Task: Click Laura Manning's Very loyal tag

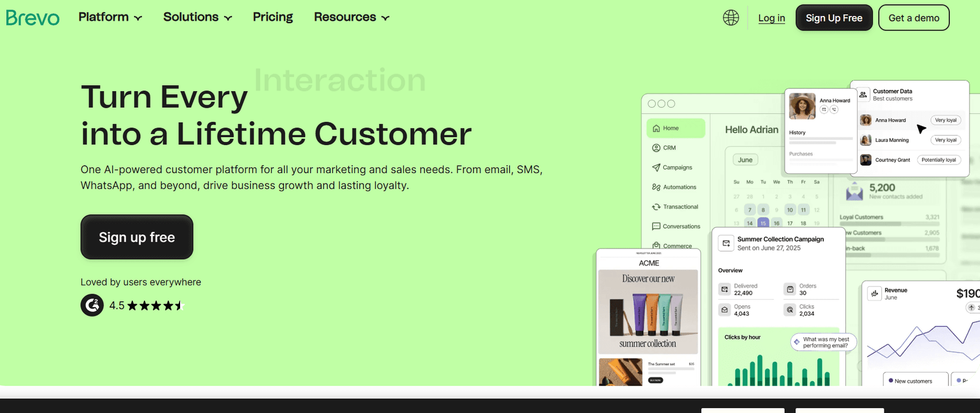Action: coord(945,140)
